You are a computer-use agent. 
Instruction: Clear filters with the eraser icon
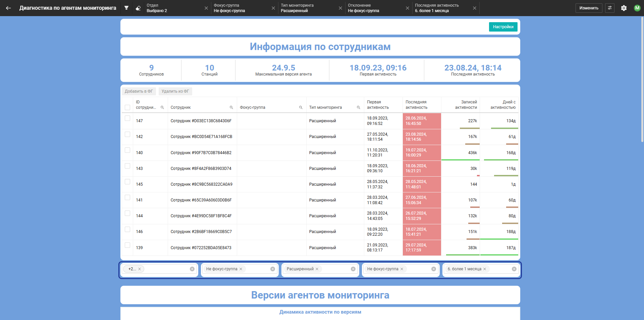click(138, 8)
